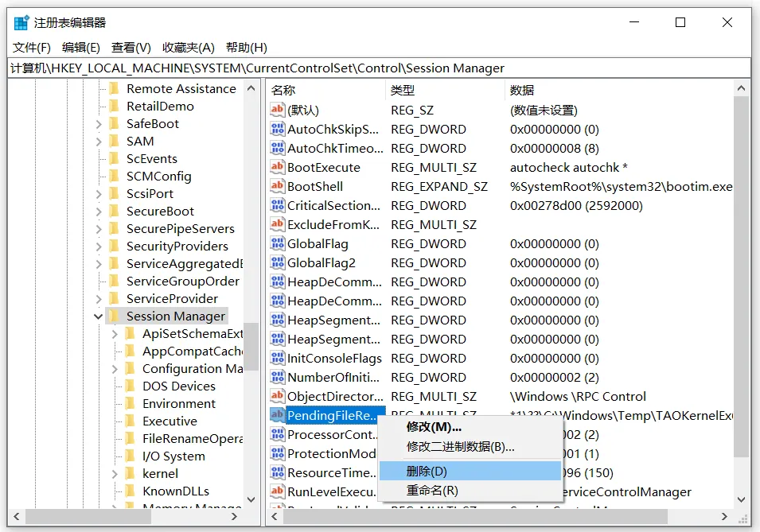
Task: Click the folder icon of KnownDLLs key
Action: coord(130,491)
